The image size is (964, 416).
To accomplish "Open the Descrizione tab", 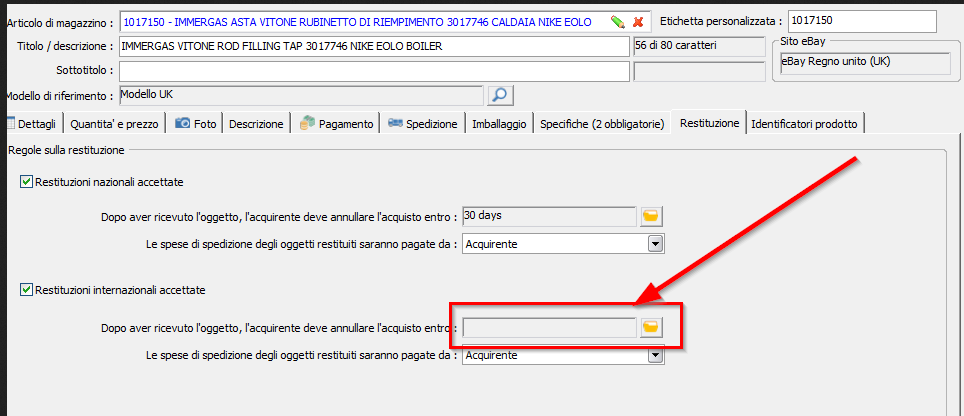I will click(x=256, y=124).
